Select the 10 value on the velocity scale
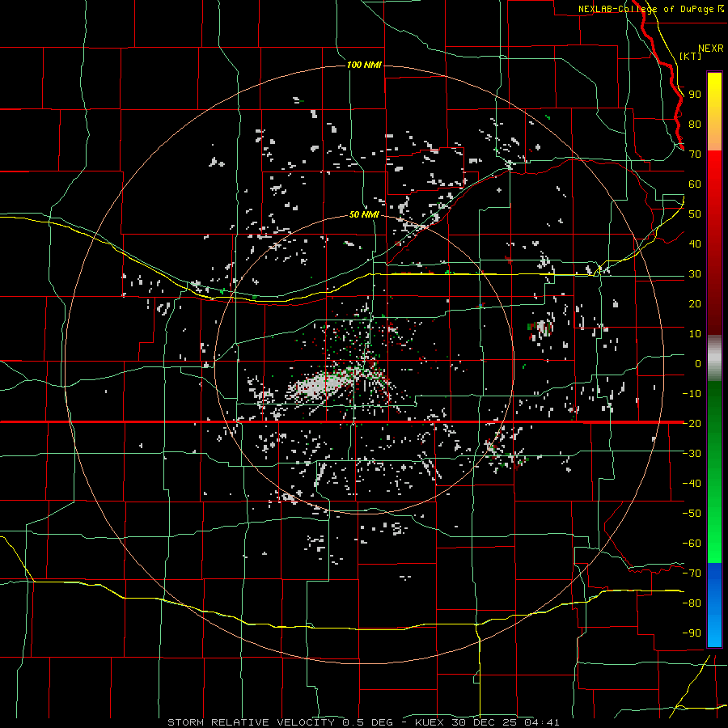Viewport: 728px width, 728px height. pyautogui.click(x=695, y=334)
